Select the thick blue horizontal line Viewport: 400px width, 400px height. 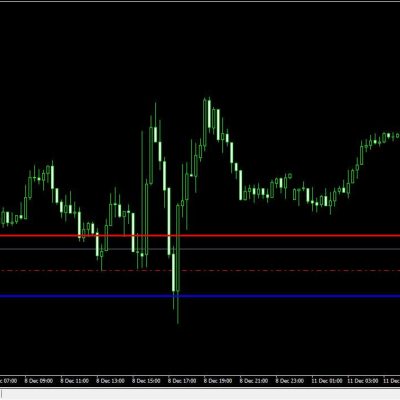200,296
